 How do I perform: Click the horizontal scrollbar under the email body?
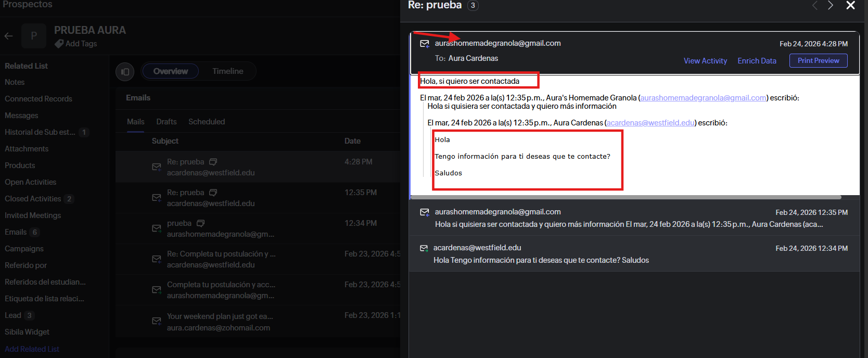[626, 198]
